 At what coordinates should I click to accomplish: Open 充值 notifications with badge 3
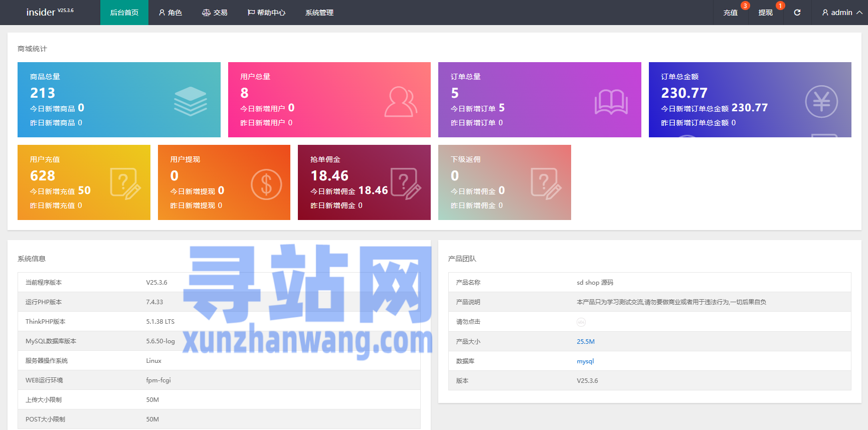point(731,13)
